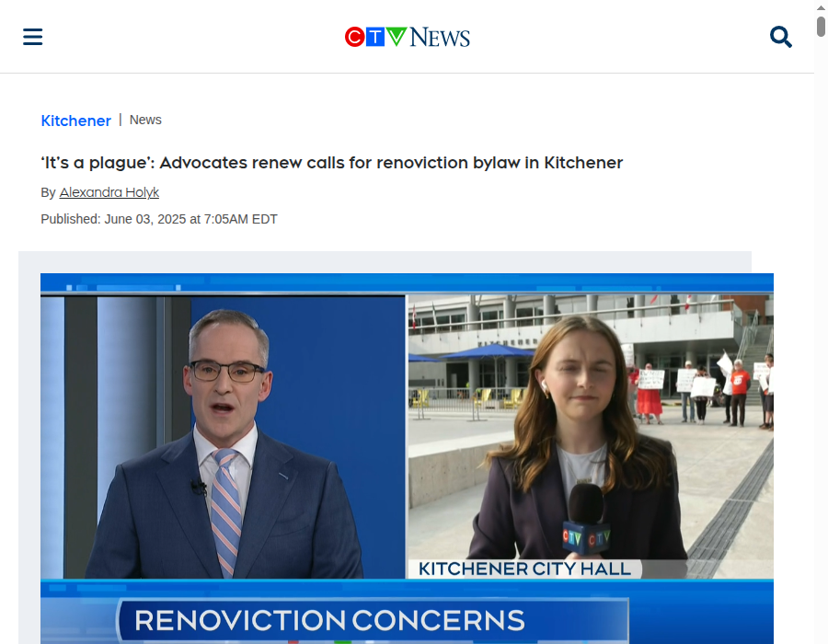The width and height of the screenshot is (828, 644).
Task: Click the Published June 03, 2025 timestamp
Action: [x=159, y=219]
